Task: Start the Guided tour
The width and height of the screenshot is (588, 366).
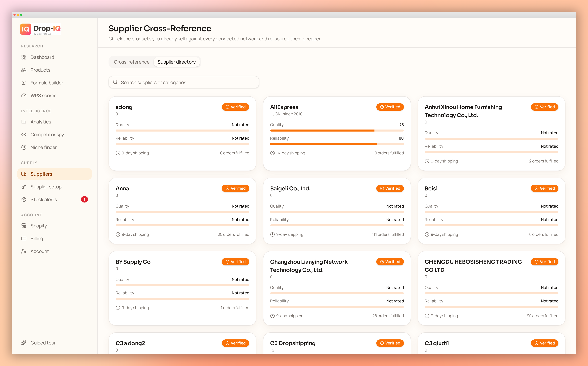Action: pyautogui.click(x=54, y=343)
